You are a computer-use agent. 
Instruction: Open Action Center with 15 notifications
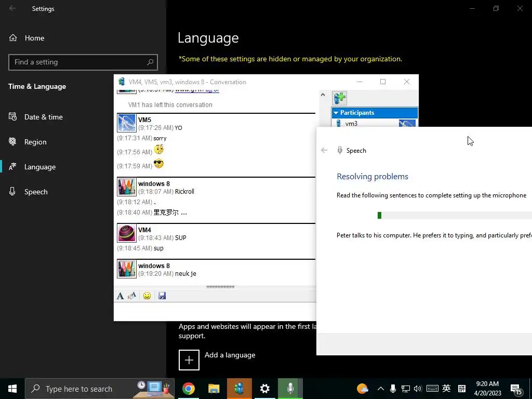[x=516, y=389]
